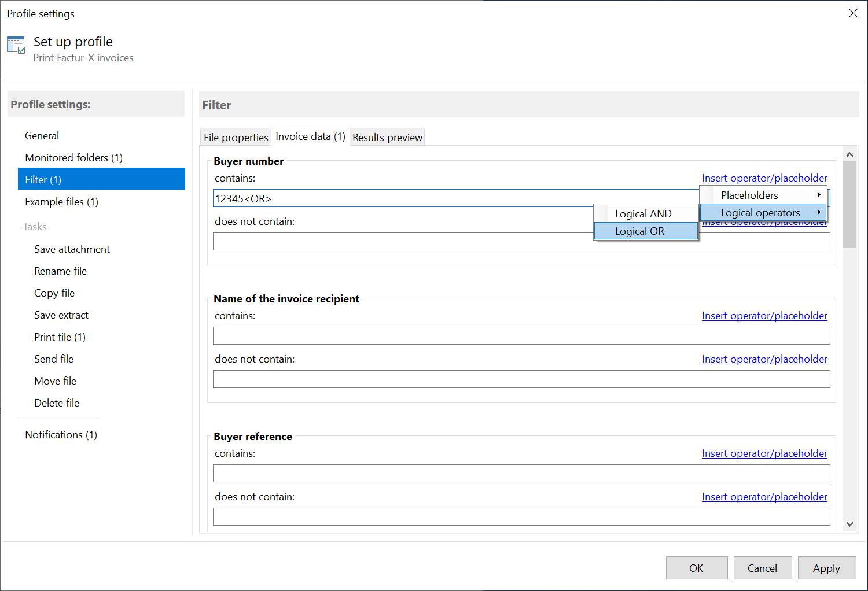Click the Cancel button
This screenshot has width=868, height=591.
pos(763,568)
